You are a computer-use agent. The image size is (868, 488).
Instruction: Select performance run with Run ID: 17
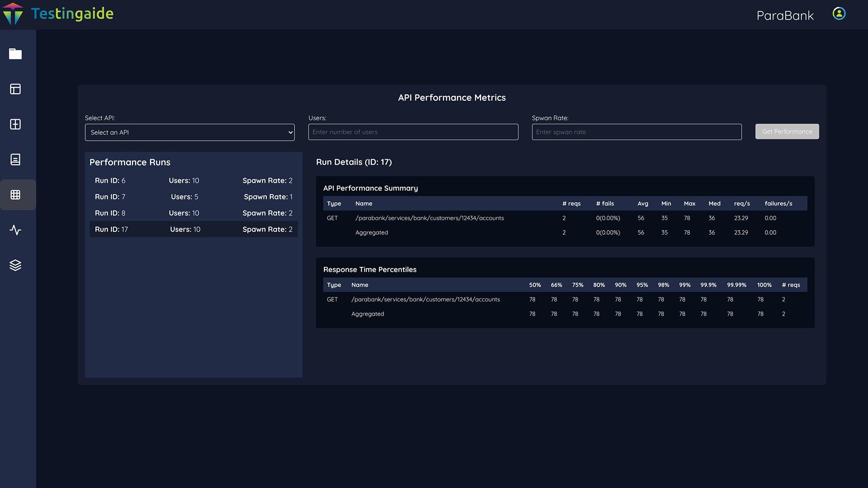click(x=194, y=229)
